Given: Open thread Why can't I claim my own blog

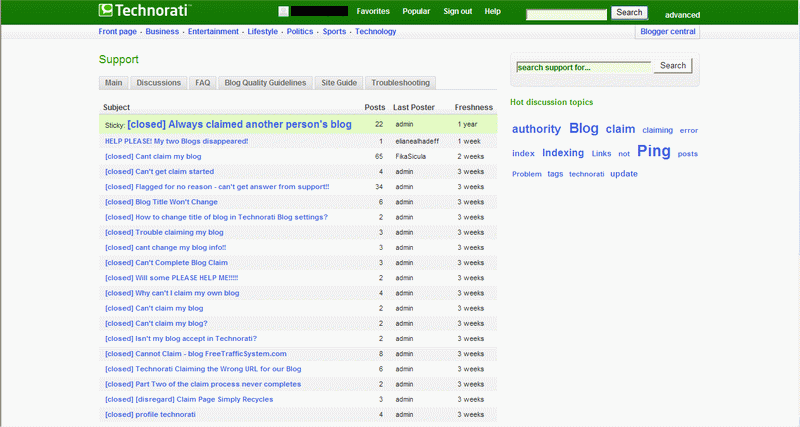Looking at the screenshot, I should pos(172,293).
